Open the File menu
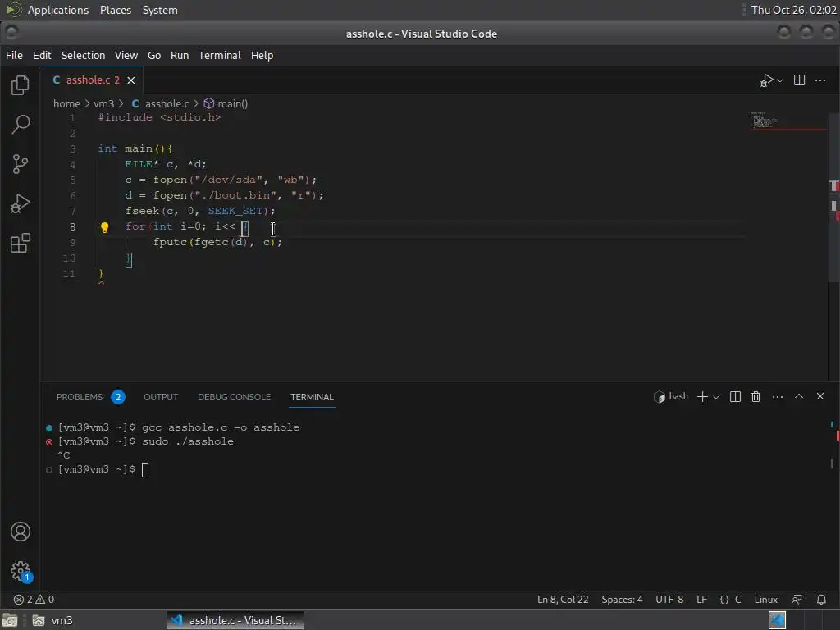Image resolution: width=840 pixels, height=630 pixels. (14, 55)
